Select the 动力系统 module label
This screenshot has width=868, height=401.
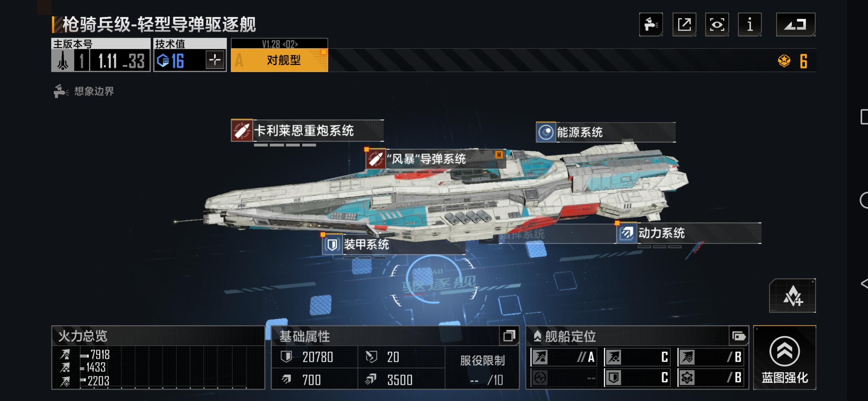tap(689, 233)
